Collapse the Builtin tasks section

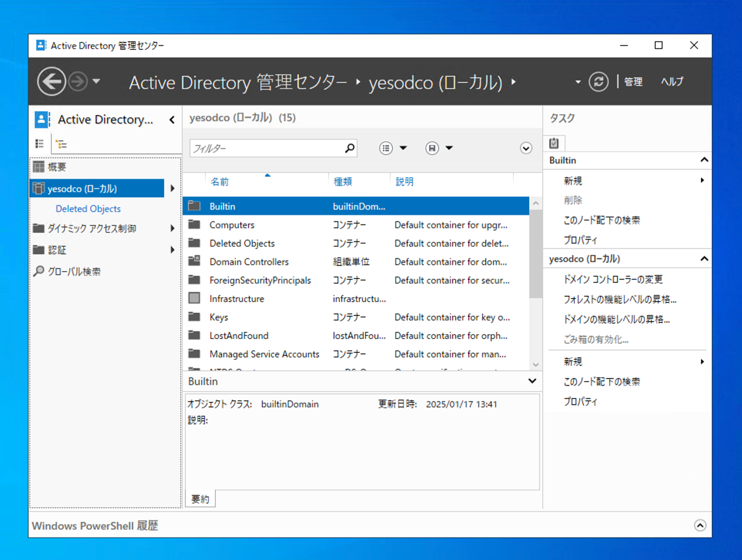[704, 160]
